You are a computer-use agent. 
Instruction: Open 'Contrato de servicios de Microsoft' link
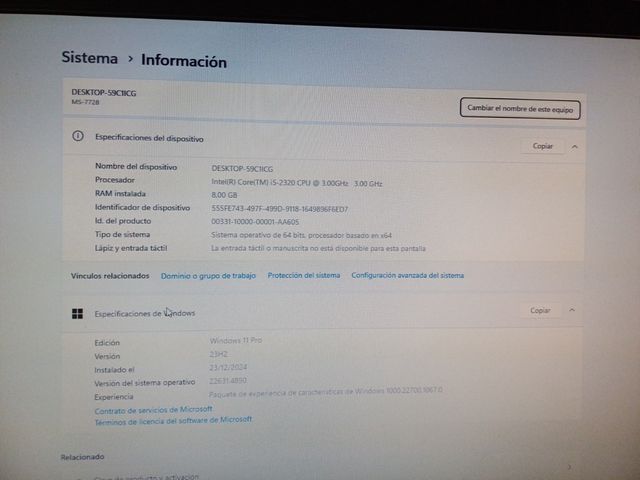click(153, 410)
